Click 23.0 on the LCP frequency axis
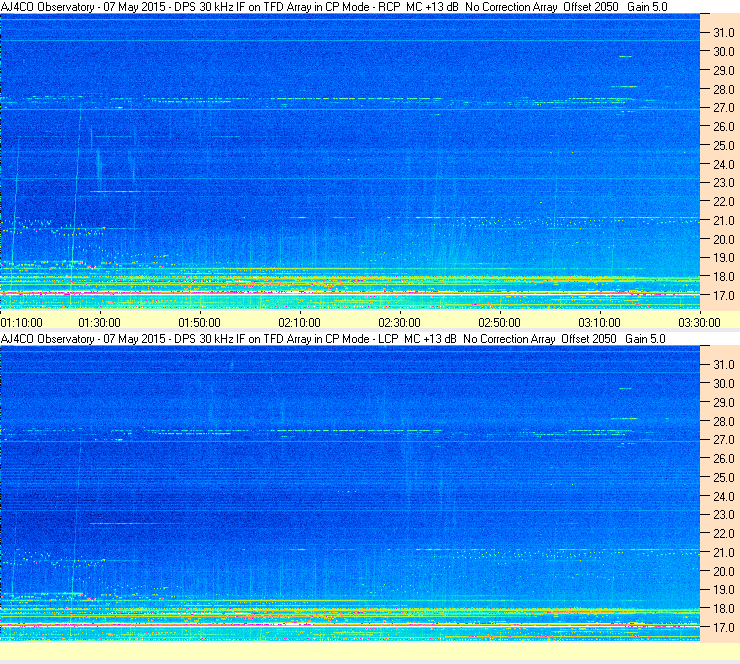 [724, 514]
